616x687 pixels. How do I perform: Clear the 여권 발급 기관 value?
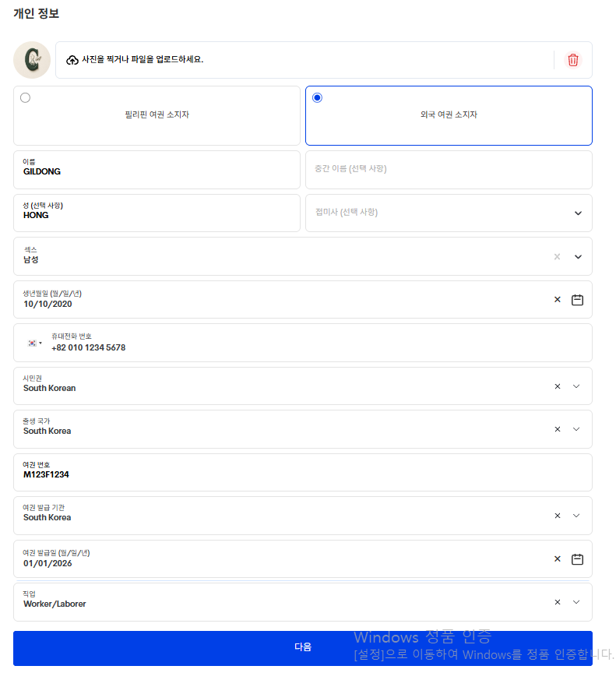pyautogui.click(x=558, y=516)
